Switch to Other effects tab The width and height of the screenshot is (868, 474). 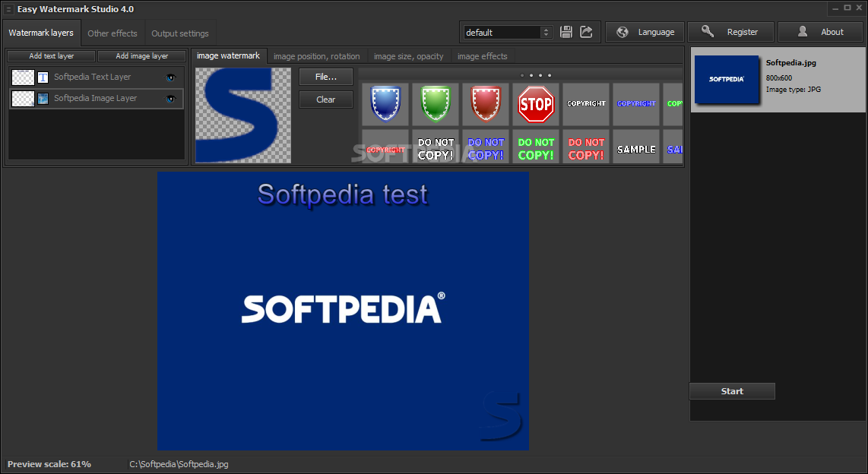tap(112, 33)
